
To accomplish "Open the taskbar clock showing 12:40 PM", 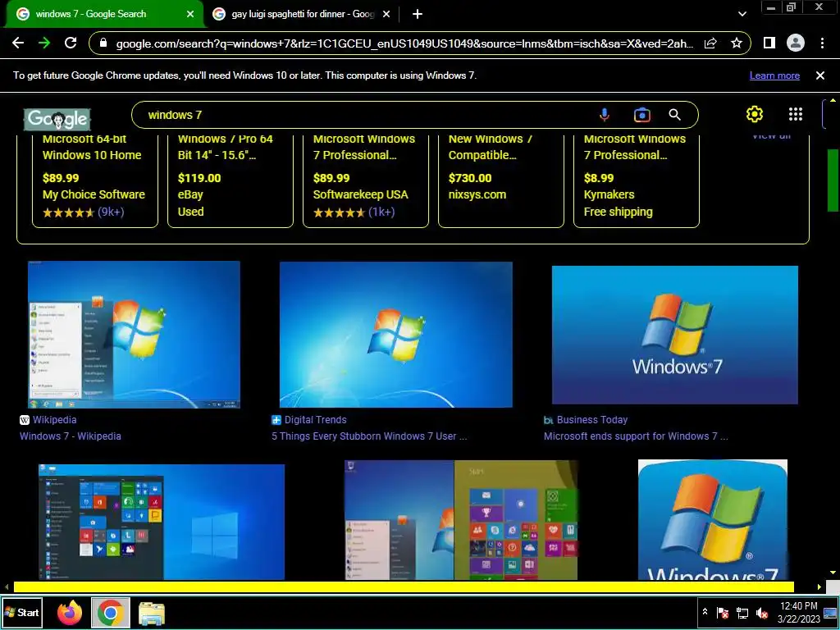I will click(798, 612).
